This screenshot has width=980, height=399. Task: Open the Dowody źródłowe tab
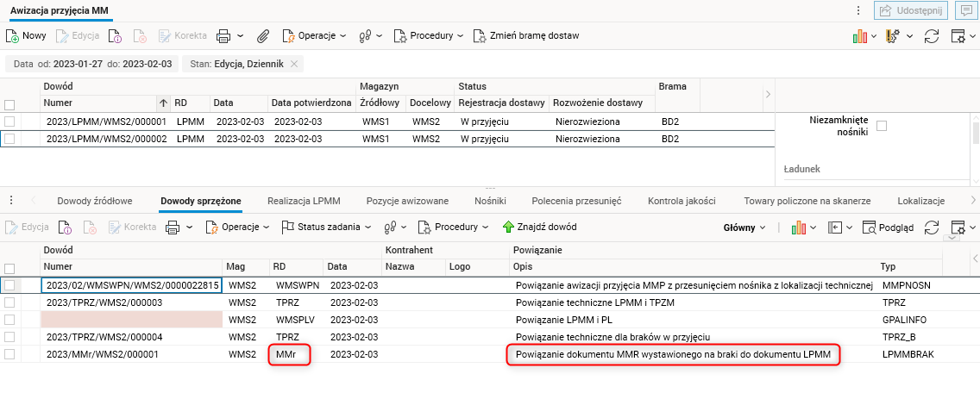pyautogui.click(x=94, y=201)
